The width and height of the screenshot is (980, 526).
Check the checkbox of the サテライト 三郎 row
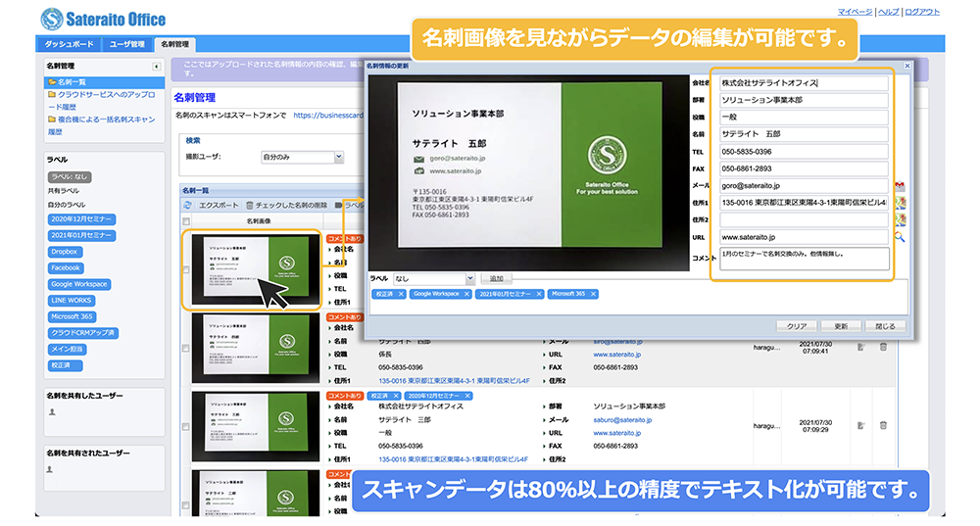(x=186, y=427)
